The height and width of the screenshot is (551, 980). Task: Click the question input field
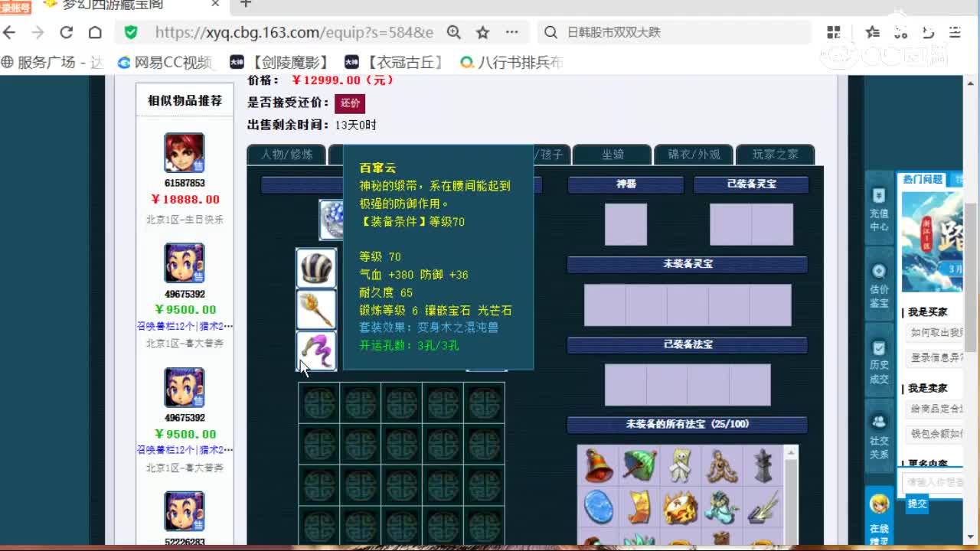(x=934, y=482)
